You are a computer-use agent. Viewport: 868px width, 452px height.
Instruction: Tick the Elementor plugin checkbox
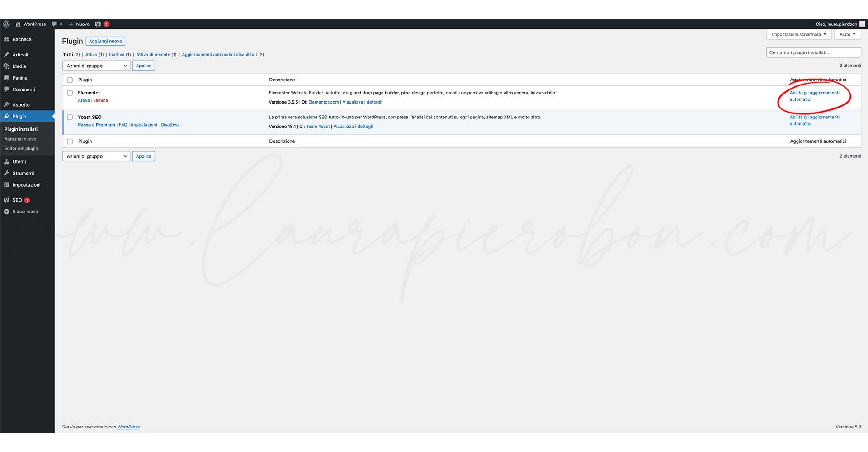70,93
